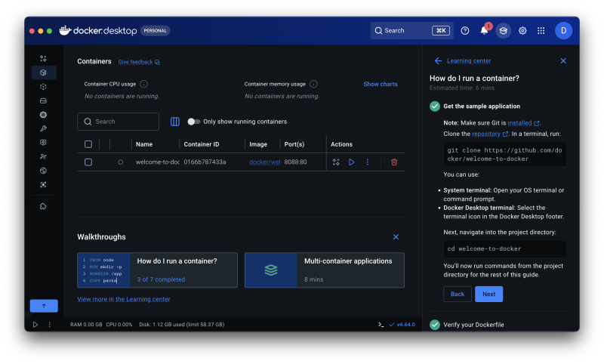604x364 pixels.
Task: Open Extensions puzzle icon in sidebar
Action: 44,206
